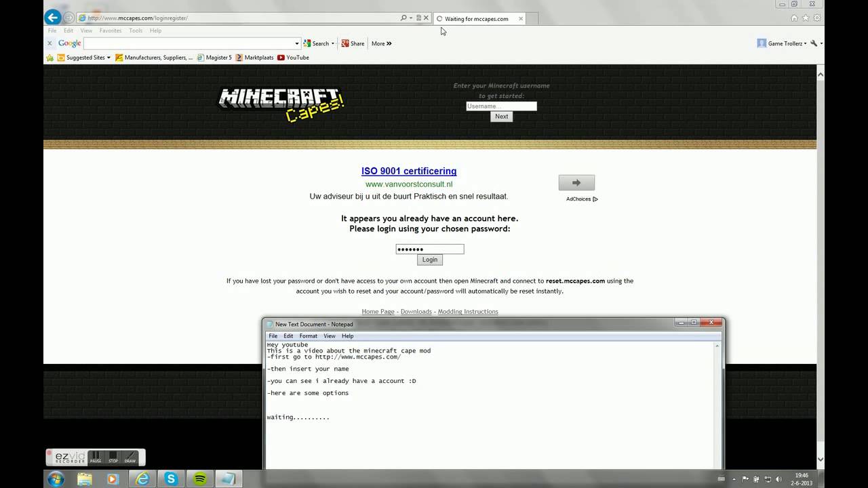Open the Home Page footer link
This screenshot has height=488, width=868.
click(x=378, y=312)
